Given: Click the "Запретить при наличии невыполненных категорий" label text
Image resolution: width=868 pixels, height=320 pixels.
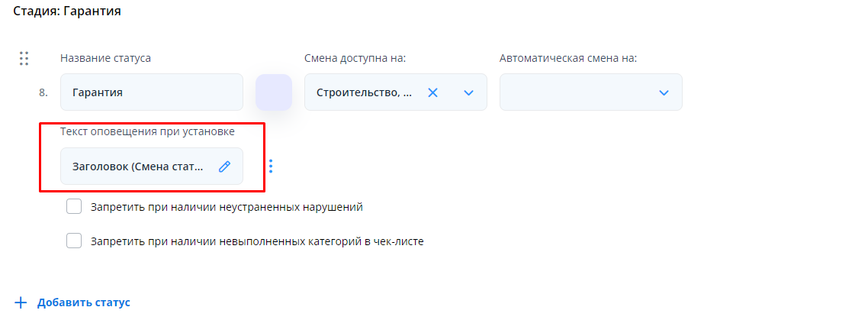Looking at the screenshot, I should point(256,241).
